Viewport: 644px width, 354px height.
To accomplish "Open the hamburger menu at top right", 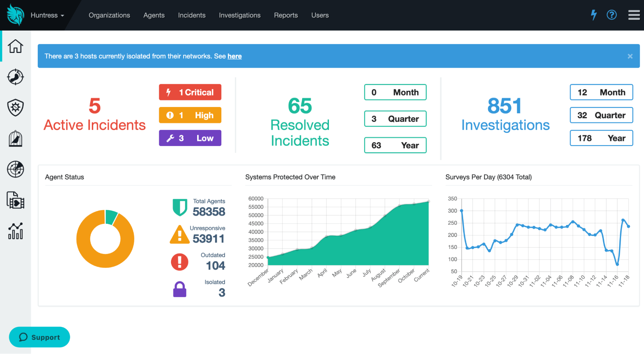I will coord(634,15).
